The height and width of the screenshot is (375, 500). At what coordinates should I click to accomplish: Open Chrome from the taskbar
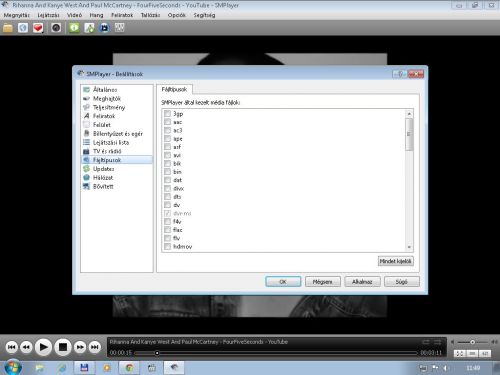(129, 368)
